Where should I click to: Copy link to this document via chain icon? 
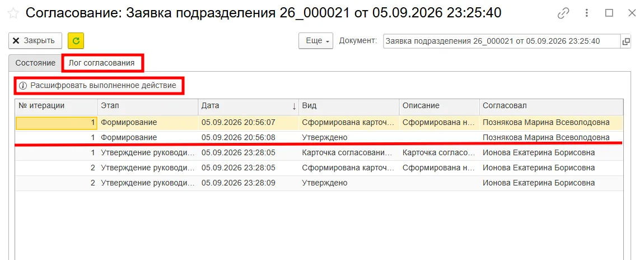[x=563, y=13]
